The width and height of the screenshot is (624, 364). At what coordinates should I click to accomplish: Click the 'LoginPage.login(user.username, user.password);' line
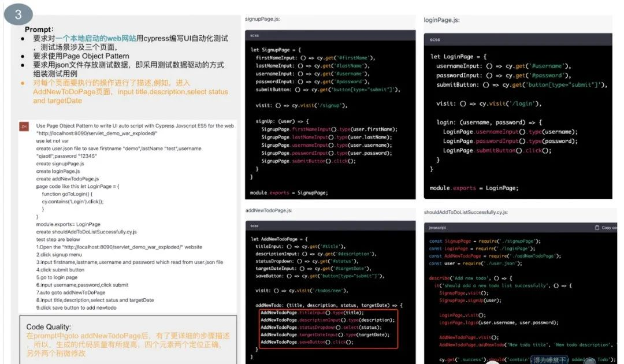499,322
